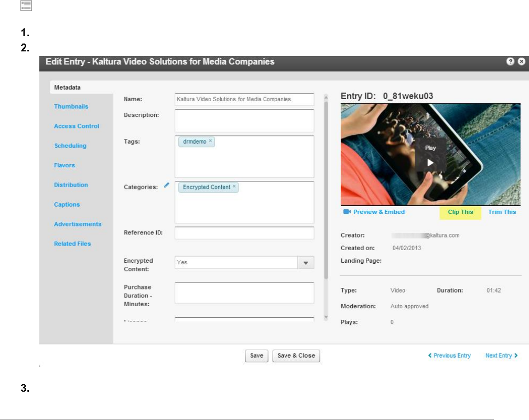Click the Type value Video
Screen dimensions: 529x420
pyautogui.click(x=398, y=290)
